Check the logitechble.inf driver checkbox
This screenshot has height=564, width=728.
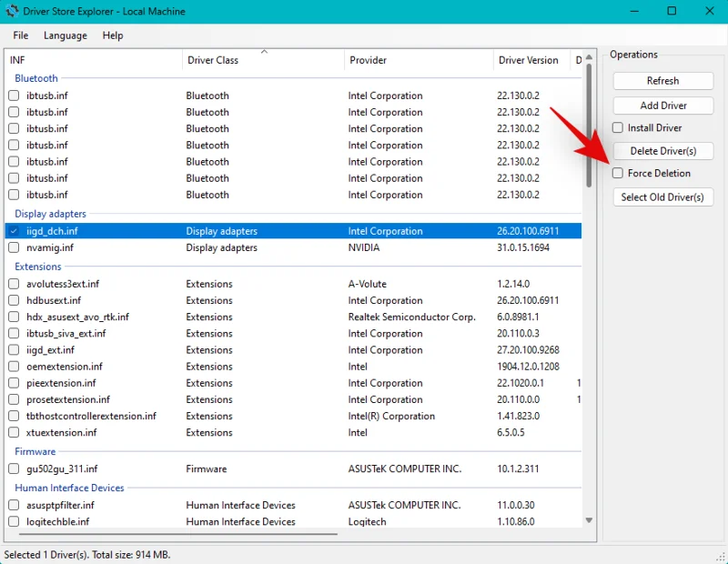click(14, 521)
